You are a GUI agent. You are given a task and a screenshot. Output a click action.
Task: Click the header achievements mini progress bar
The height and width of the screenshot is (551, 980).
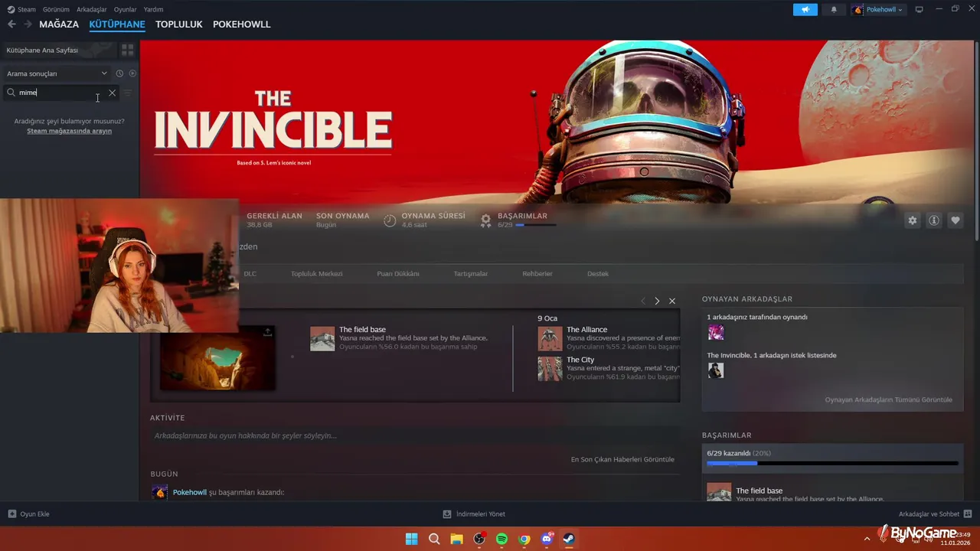pos(536,225)
